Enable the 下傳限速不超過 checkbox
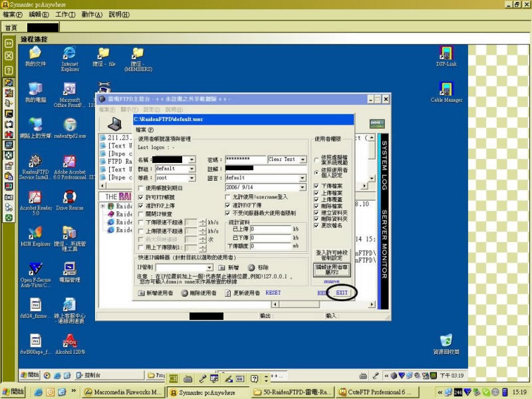The width and height of the screenshot is (532, 399). 141,222
